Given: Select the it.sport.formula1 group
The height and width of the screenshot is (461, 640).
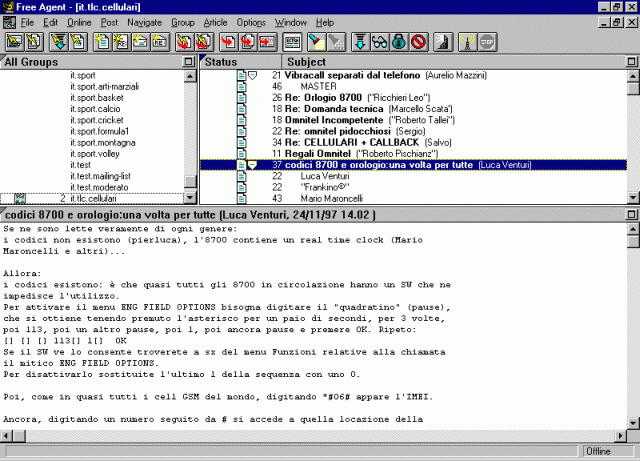Looking at the screenshot, I should [x=100, y=131].
